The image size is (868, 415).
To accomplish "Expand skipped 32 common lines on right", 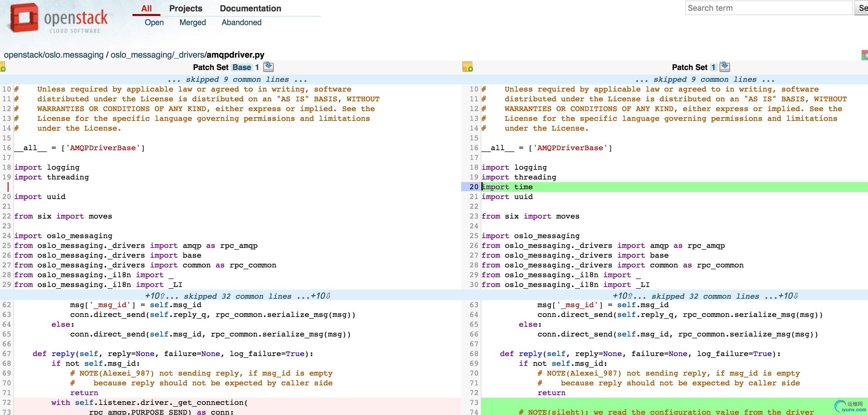I will (x=705, y=296).
